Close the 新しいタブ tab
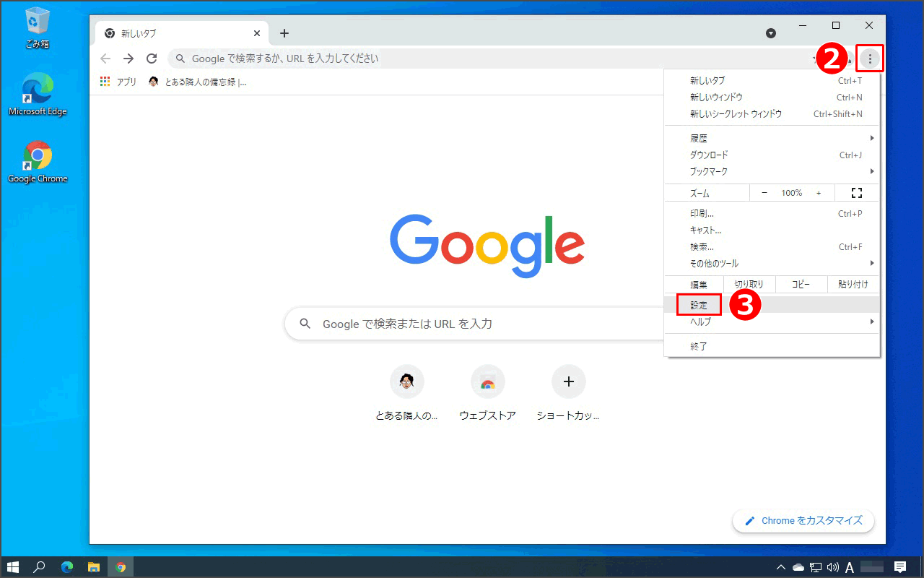 click(257, 33)
